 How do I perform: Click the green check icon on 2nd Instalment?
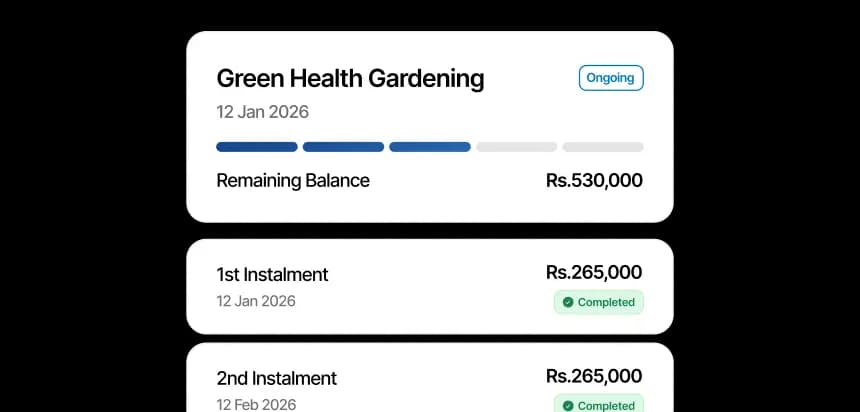568,405
